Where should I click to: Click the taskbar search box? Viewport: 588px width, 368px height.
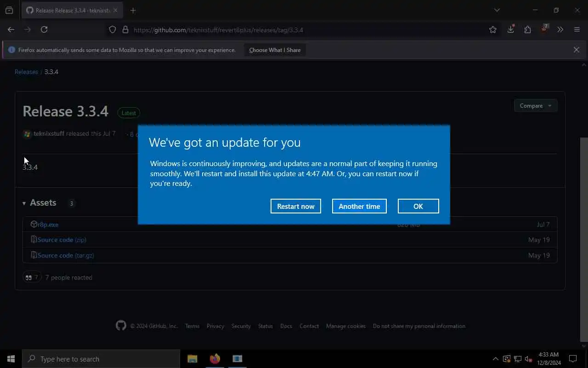click(101, 359)
